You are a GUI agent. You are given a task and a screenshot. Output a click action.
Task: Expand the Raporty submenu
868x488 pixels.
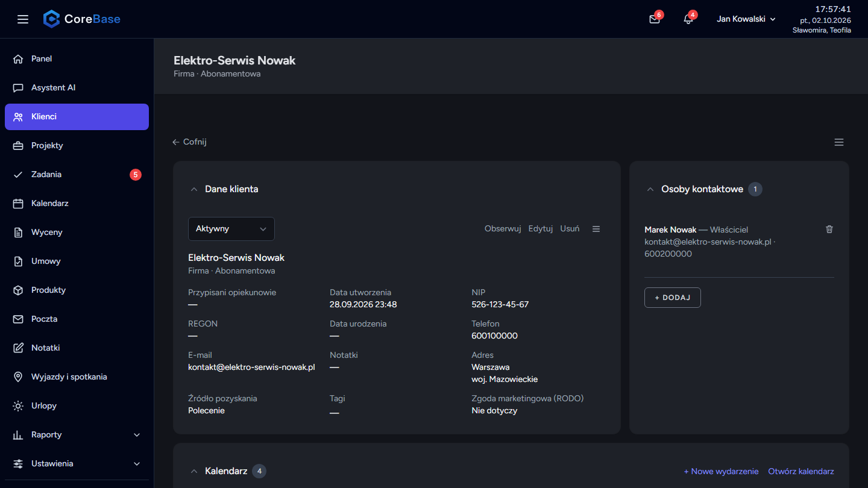77,435
